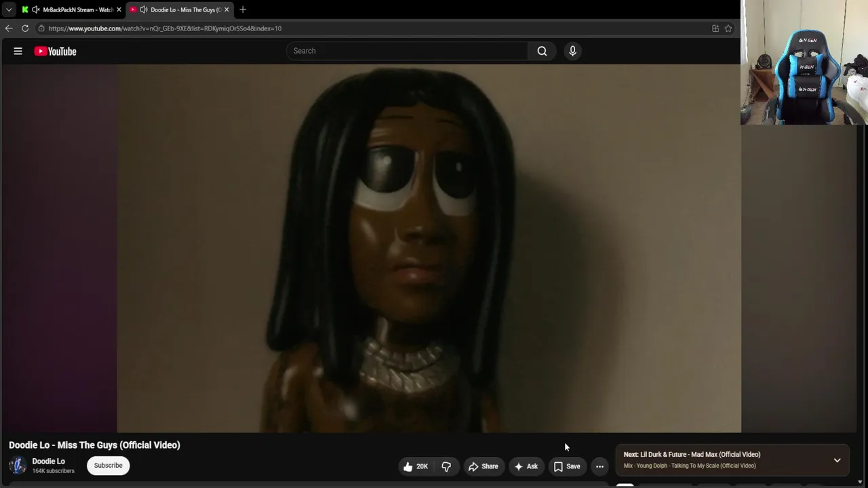Click Mix - Young Dolph - Talking To My Scale text

pyautogui.click(x=690, y=466)
